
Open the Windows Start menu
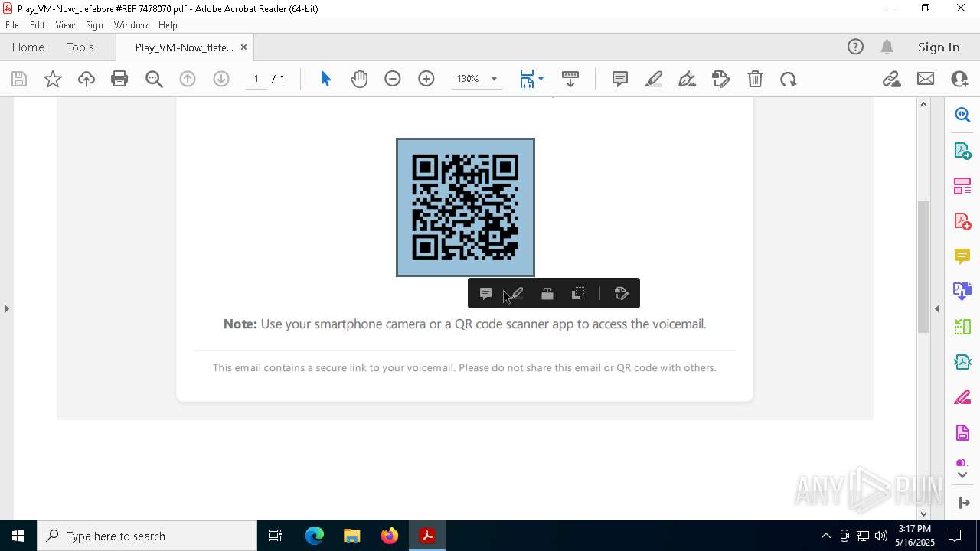point(18,536)
